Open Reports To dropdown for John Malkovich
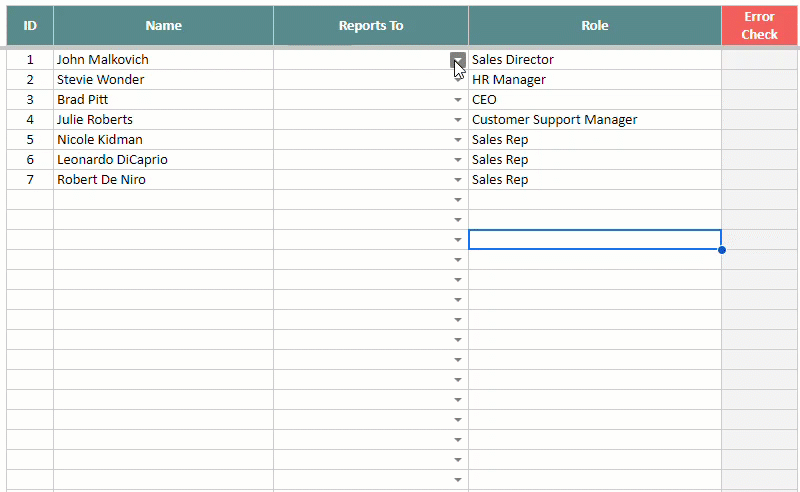The height and width of the screenshot is (492, 800). pos(458,60)
